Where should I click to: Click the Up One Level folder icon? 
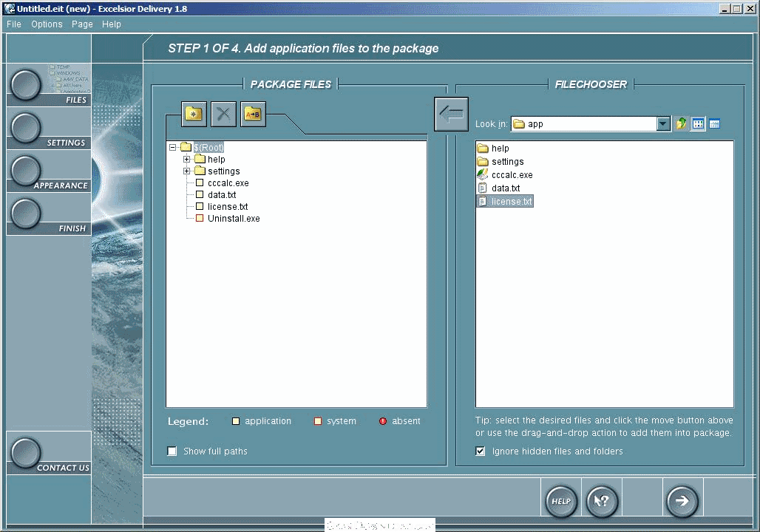(x=681, y=123)
